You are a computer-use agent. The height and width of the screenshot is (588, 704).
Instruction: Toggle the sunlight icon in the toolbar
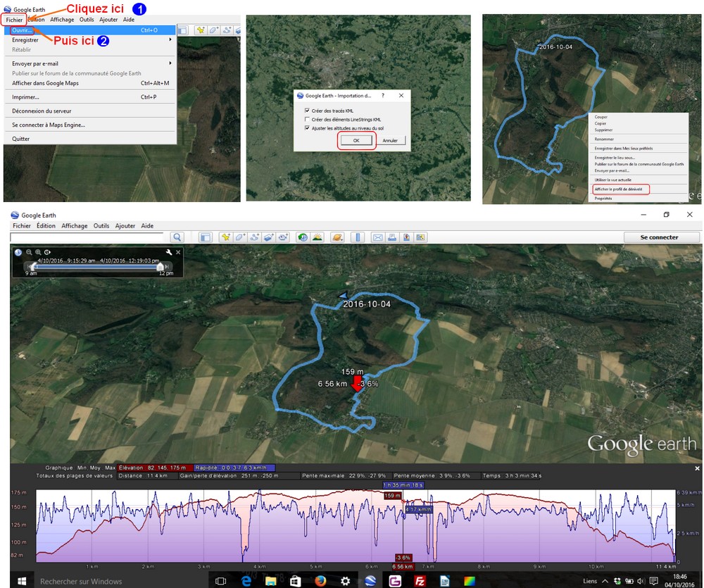click(x=317, y=237)
